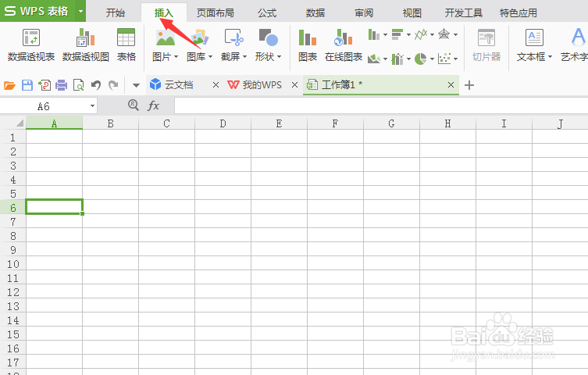
Task: Select column H header
Action: (x=447, y=123)
